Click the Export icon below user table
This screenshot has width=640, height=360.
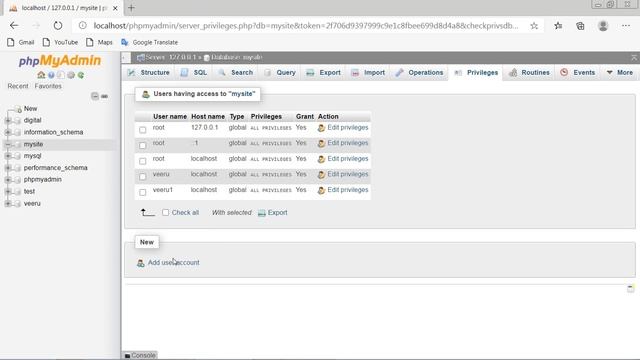262,213
